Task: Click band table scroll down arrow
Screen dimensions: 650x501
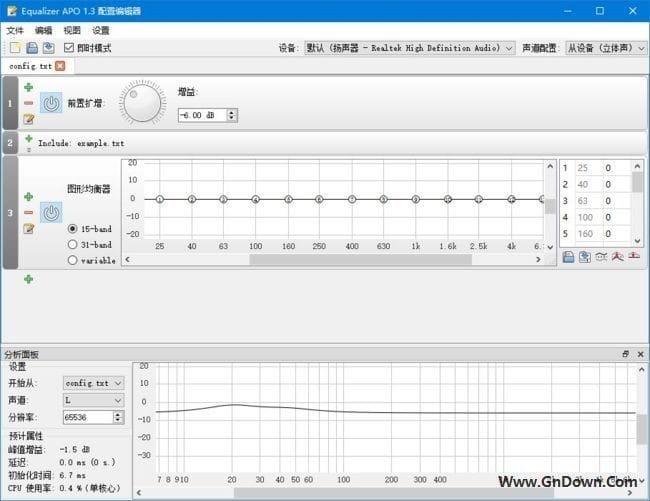Action: click(638, 241)
